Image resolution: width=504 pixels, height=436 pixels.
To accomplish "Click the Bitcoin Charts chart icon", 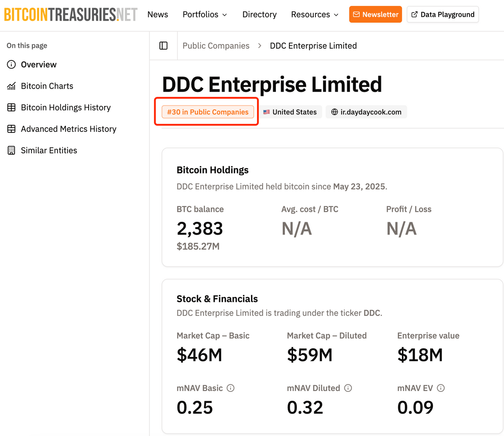I will click(11, 86).
